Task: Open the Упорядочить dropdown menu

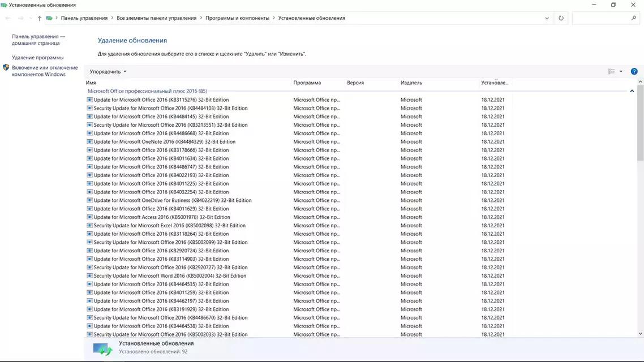Action: point(108,71)
